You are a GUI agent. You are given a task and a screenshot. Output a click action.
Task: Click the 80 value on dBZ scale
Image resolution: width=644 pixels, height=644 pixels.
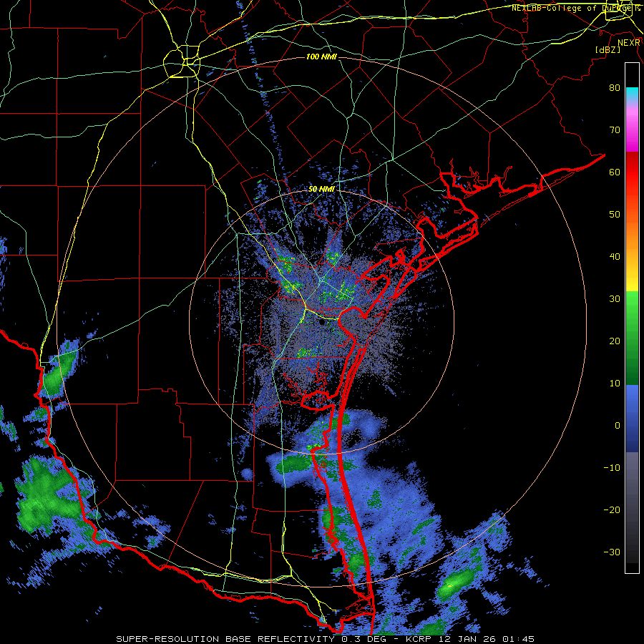point(615,87)
